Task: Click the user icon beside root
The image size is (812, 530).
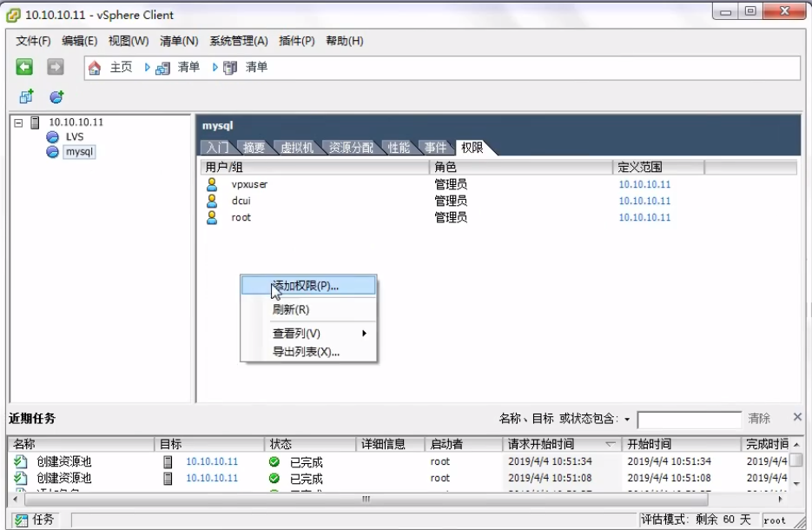Action: coord(212,217)
